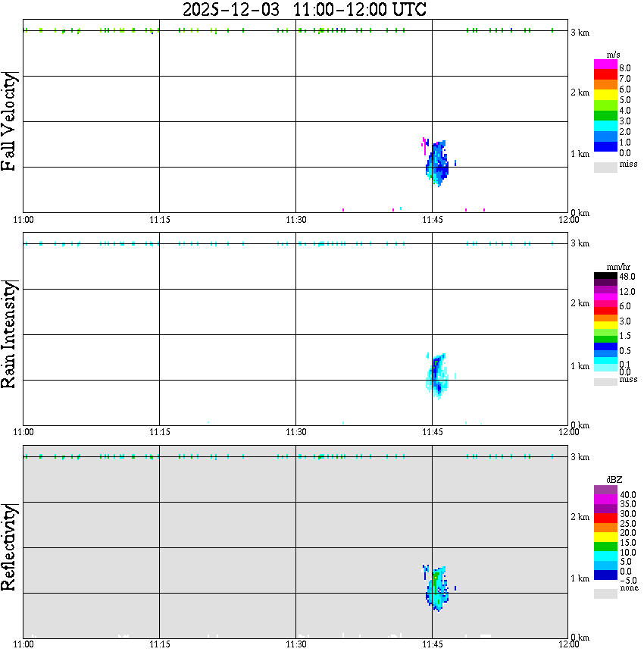The image size is (644, 658).
Task: Click the '11:15' tick under the Fall Velocity panel
Action: tap(160, 220)
